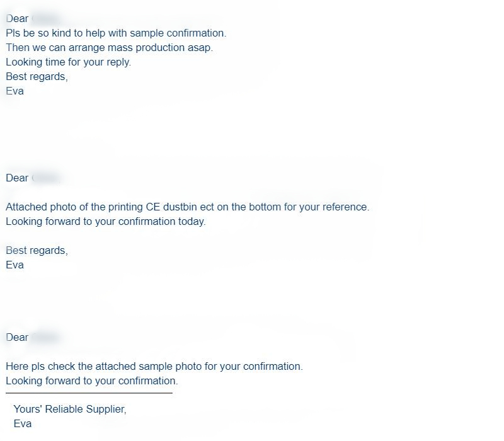
Task: Click 'Eva' signature under 'Looking time' message
Action: click(x=14, y=91)
